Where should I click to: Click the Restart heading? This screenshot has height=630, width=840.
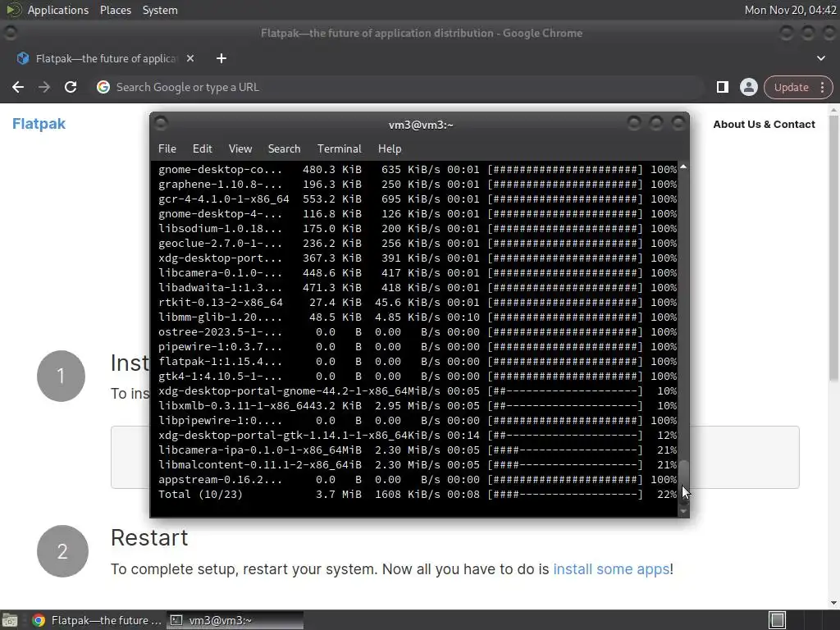pyautogui.click(x=149, y=538)
